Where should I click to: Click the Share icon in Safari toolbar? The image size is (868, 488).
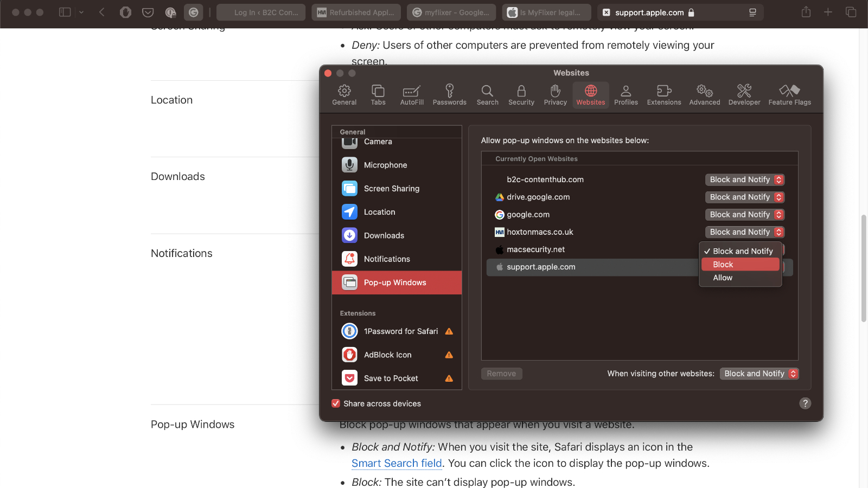[x=806, y=12]
